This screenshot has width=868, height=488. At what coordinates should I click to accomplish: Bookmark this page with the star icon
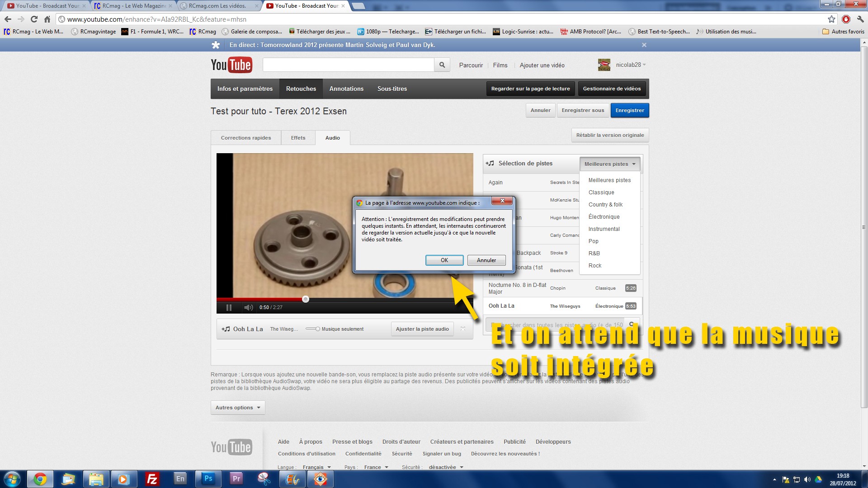pyautogui.click(x=831, y=19)
